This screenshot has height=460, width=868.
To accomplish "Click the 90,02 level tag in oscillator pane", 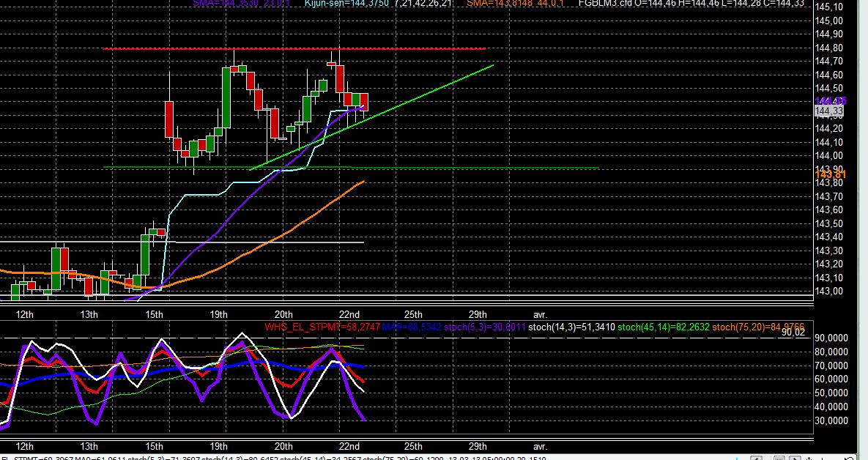I will click(793, 333).
